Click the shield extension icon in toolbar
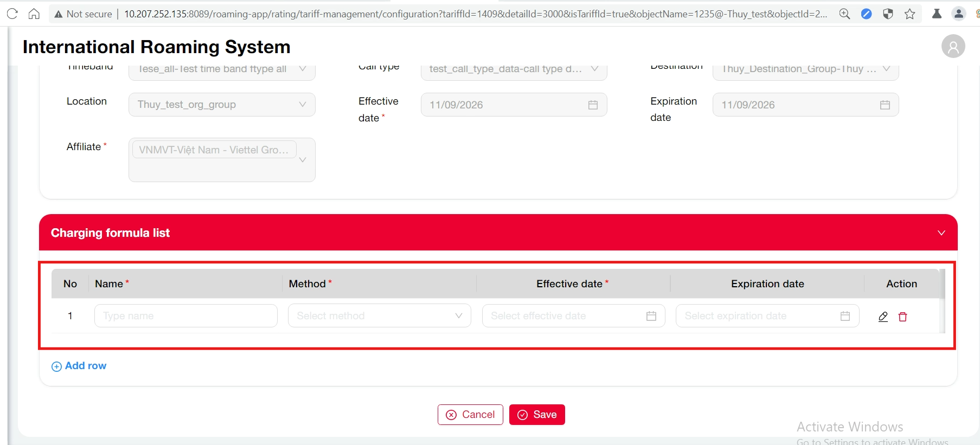Viewport: 980px width, 445px height. click(888, 14)
